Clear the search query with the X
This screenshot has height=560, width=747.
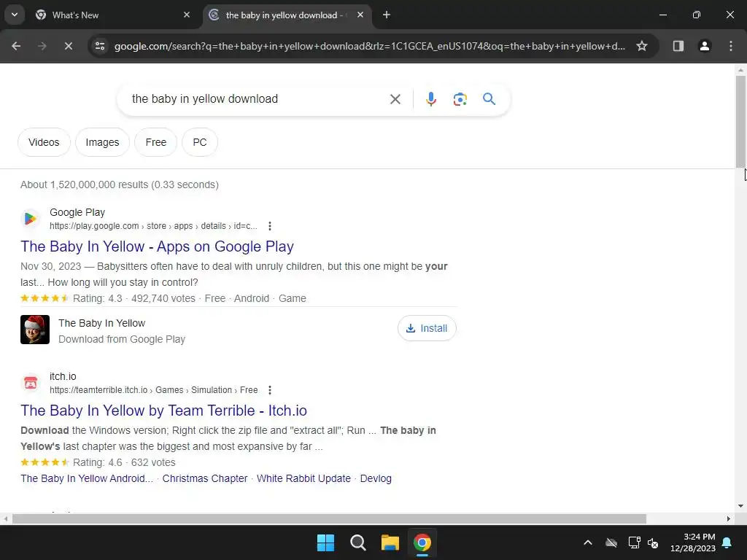point(395,99)
